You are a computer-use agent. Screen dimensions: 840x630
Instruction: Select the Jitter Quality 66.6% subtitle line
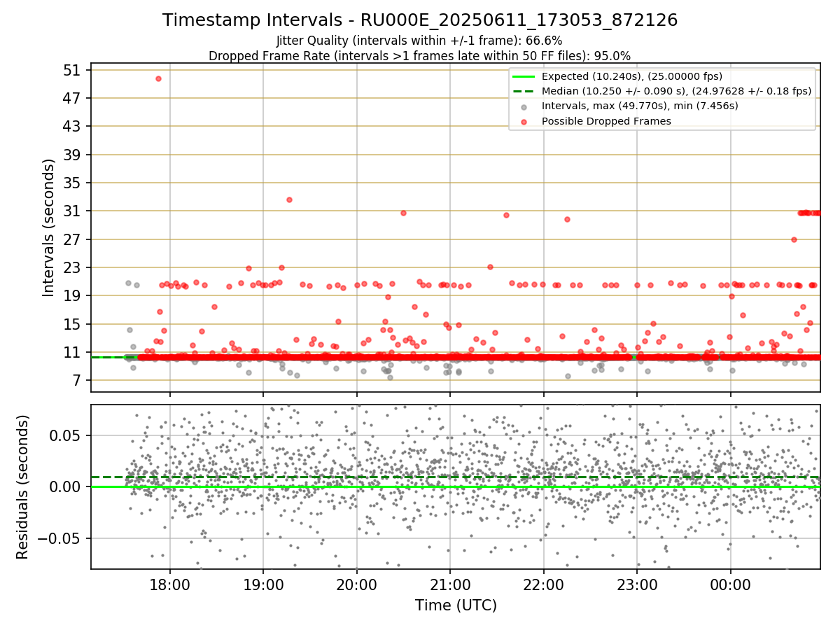(419, 41)
